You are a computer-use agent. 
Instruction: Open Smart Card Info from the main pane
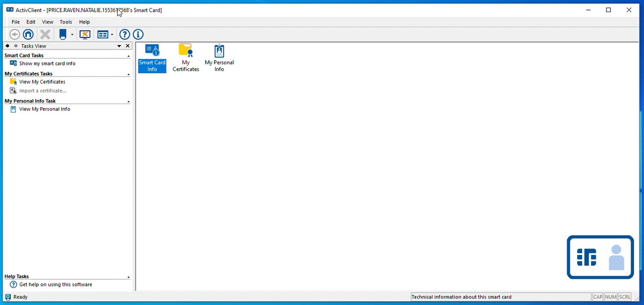click(x=152, y=57)
